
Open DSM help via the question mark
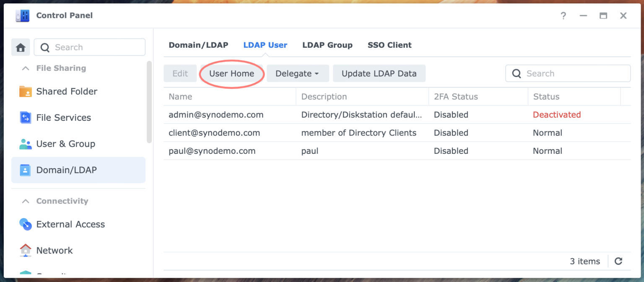click(x=563, y=16)
